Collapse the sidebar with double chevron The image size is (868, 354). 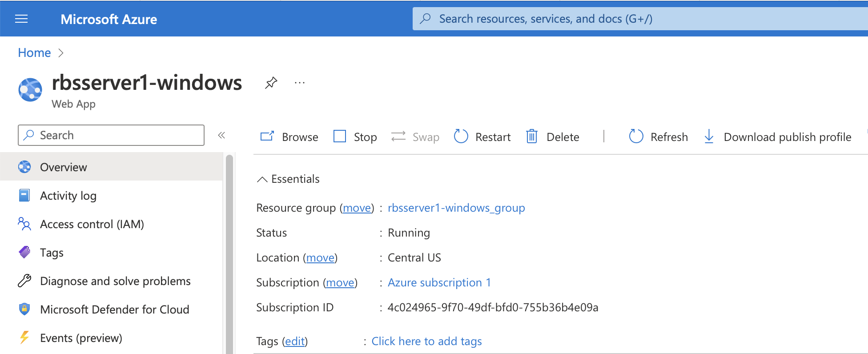(221, 135)
